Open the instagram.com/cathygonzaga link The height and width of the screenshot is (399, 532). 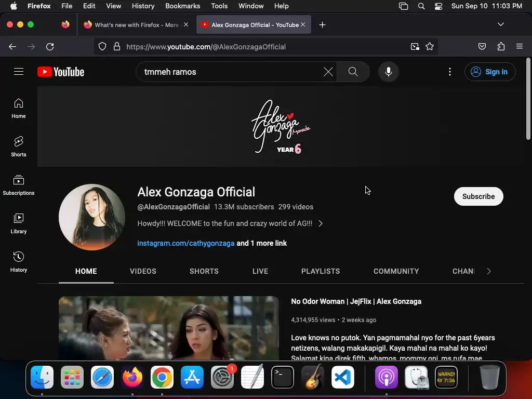click(x=185, y=243)
